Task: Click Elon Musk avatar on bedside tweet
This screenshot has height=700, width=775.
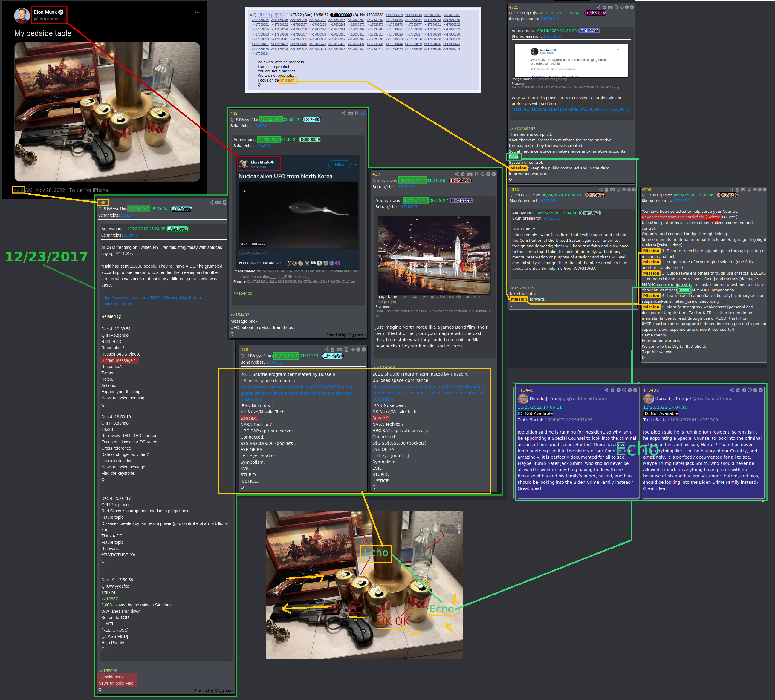Action: click(x=22, y=15)
